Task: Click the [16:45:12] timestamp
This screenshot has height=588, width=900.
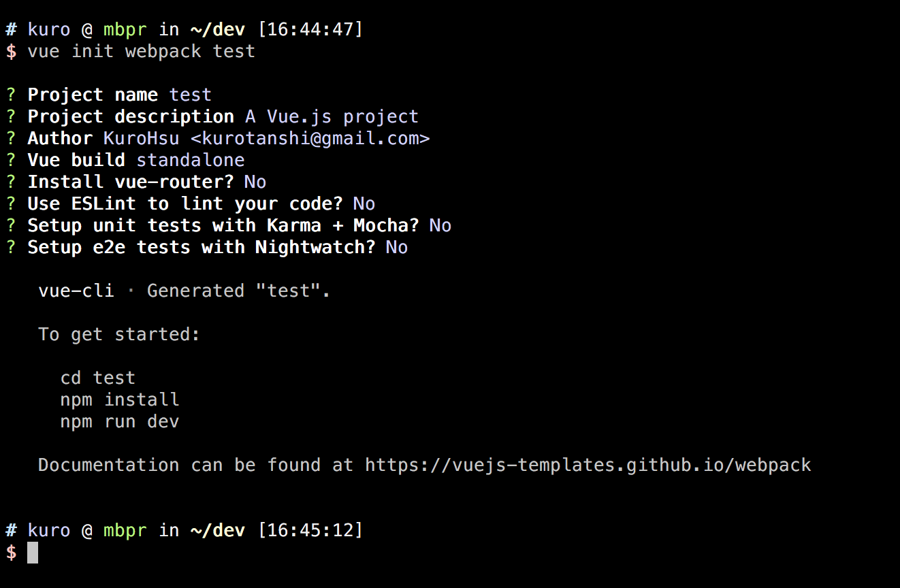Action: point(310,531)
